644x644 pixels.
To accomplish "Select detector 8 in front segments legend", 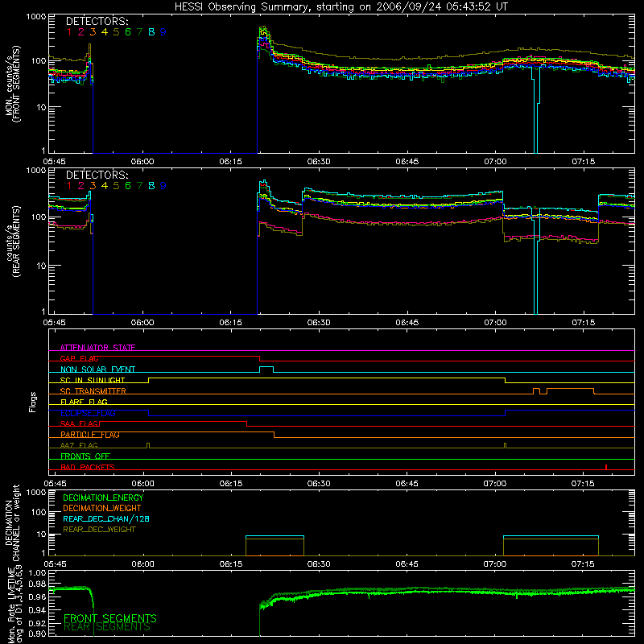I will click(x=151, y=32).
